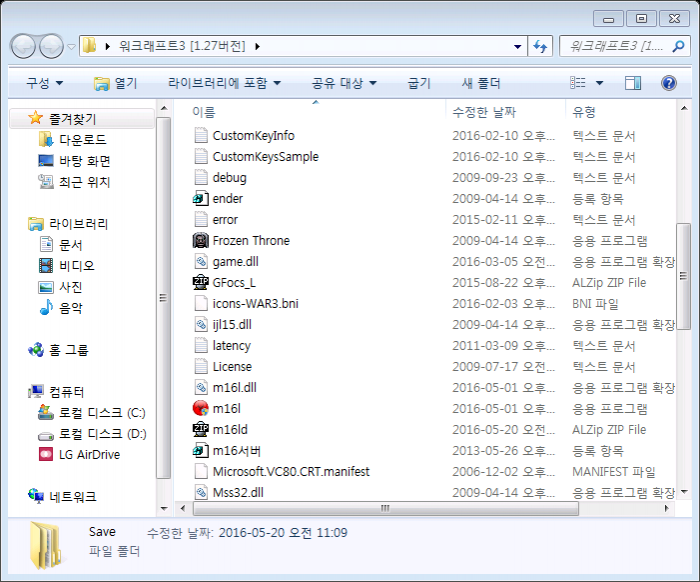Screen dimensions: 700x582
Task: Select icons-WAR3.bni file icon
Action: coord(201,303)
